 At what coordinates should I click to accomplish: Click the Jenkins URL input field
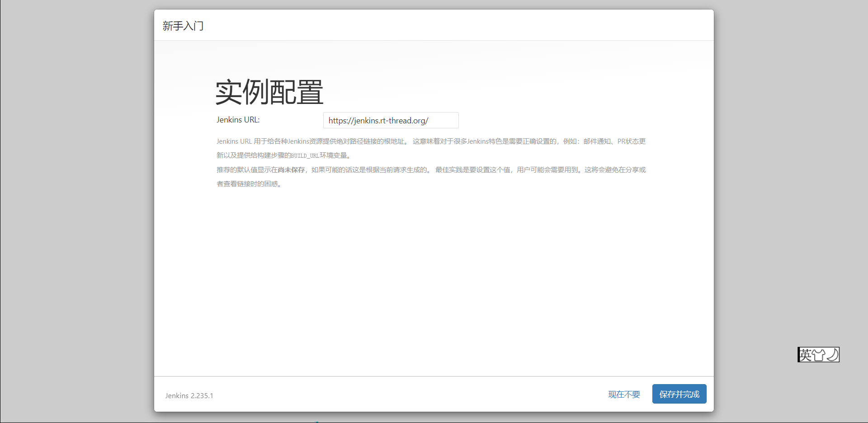[x=391, y=120]
